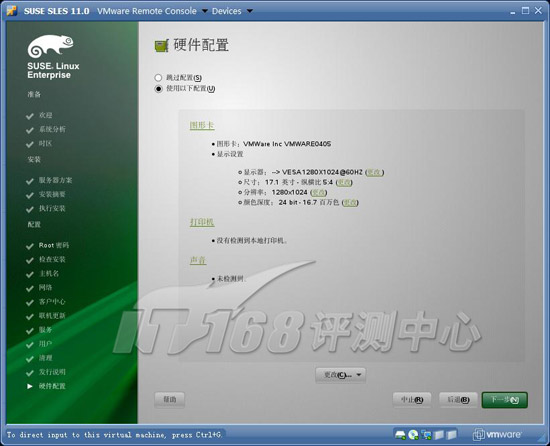Click 更改 link next to 24 bit color depth
The height and width of the screenshot is (446, 550).
[x=350, y=202]
